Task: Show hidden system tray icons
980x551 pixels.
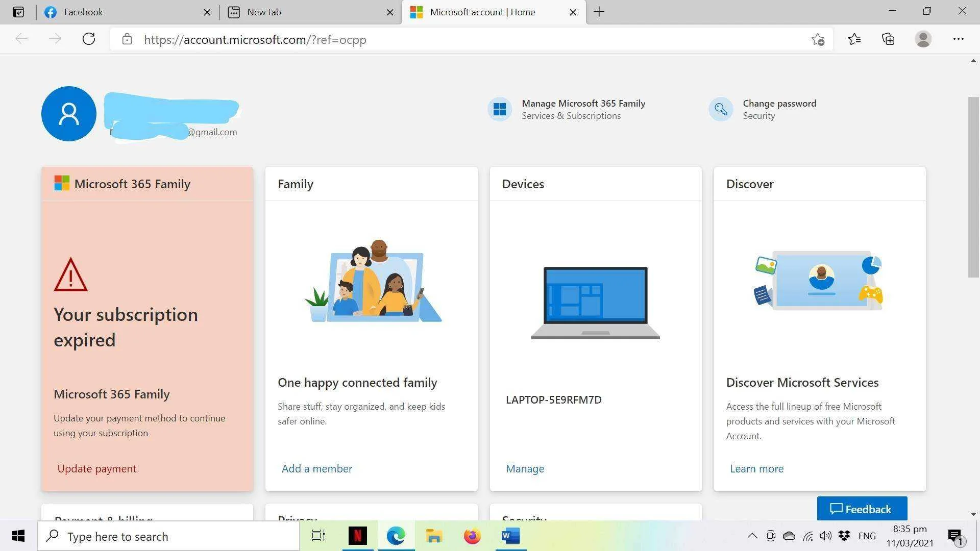Action: (752, 536)
